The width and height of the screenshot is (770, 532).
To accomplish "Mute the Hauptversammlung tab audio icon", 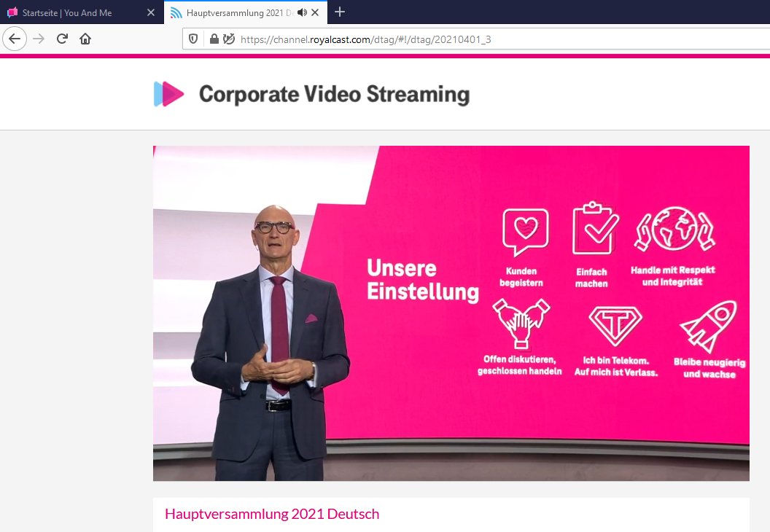I will (x=302, y=12).
